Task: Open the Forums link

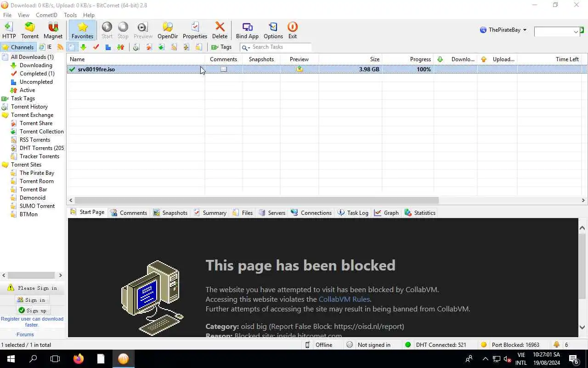Action: [25, 334]
